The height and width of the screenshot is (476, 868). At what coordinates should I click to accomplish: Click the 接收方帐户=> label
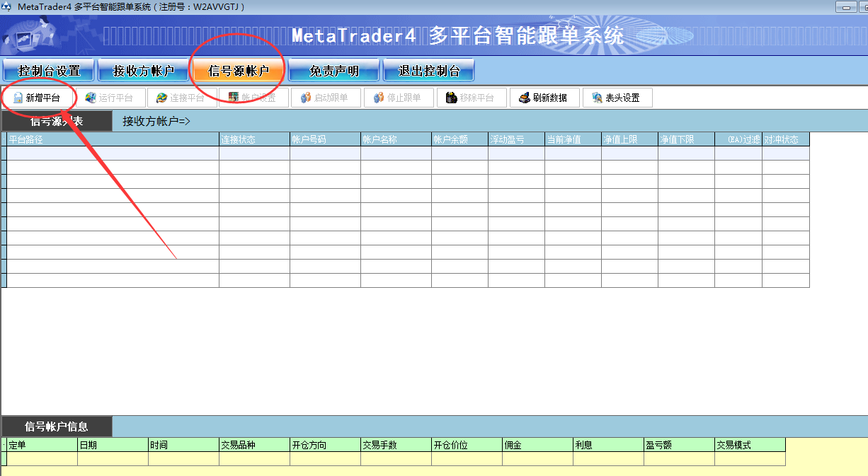click(156, 122)
